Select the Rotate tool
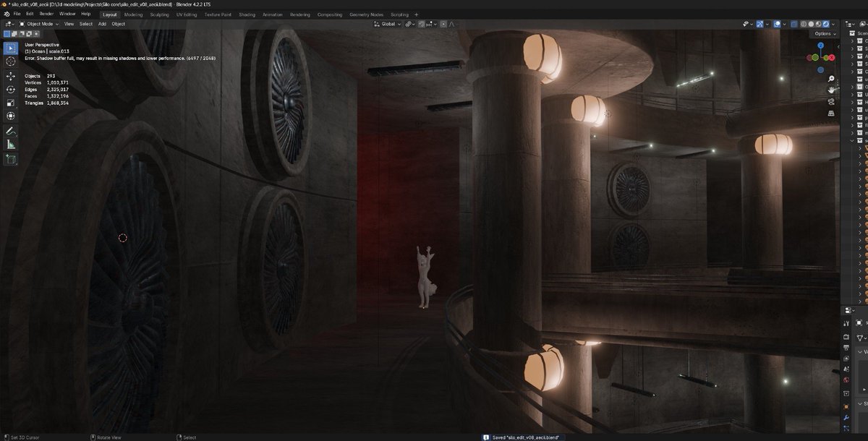 11,89
